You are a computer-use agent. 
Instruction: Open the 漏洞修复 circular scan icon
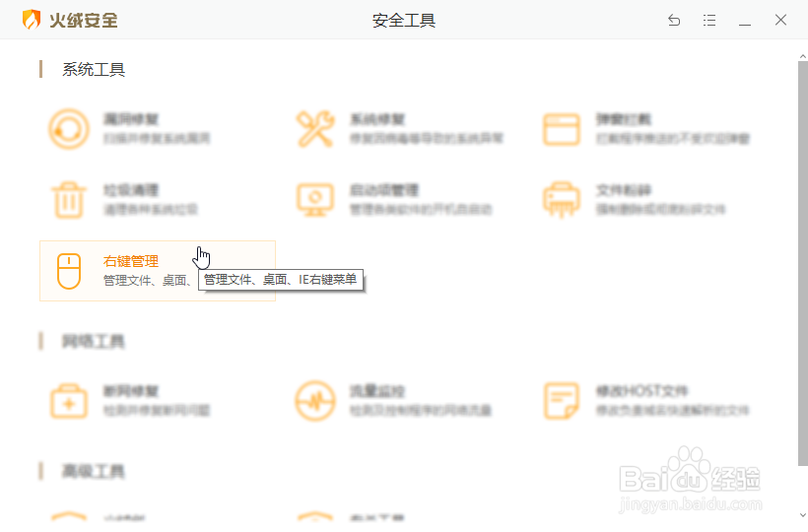pos(69,129)
